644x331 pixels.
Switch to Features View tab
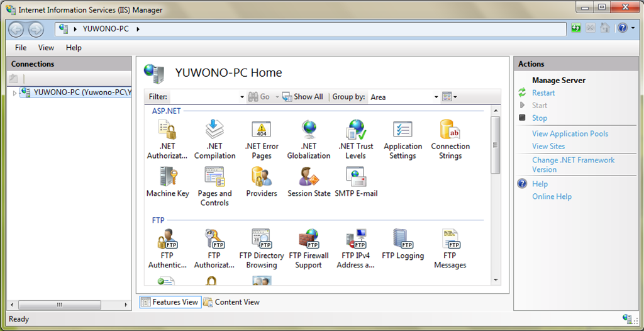170,302
